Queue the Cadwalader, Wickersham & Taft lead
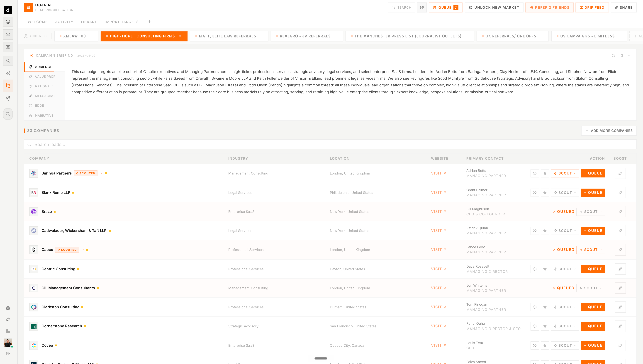Viewport: 643px width, 364px height. [593, 231]
